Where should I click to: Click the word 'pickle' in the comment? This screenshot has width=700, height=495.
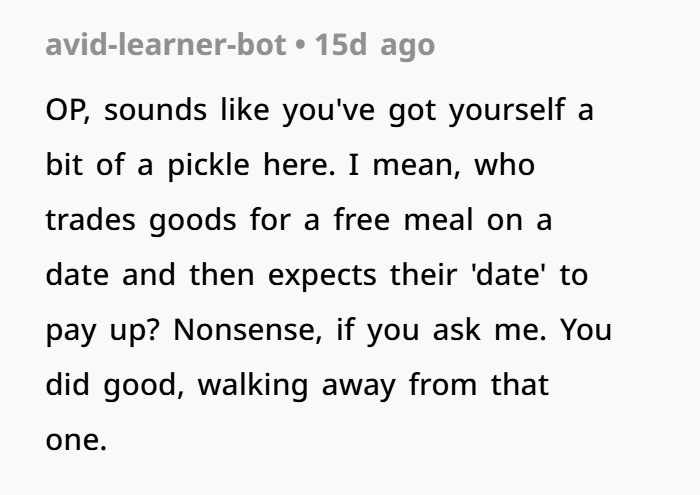(208, 166)
